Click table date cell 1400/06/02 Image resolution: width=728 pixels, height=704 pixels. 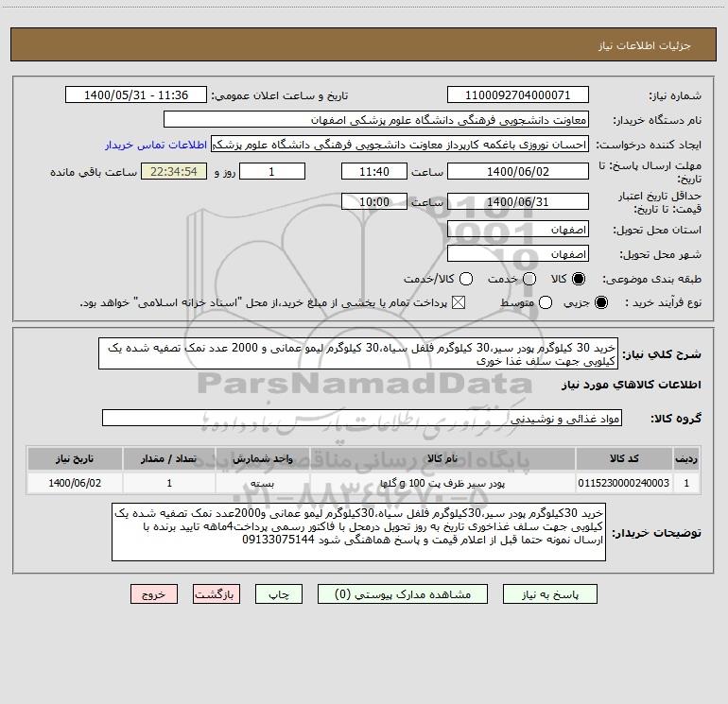coord(75,483)
